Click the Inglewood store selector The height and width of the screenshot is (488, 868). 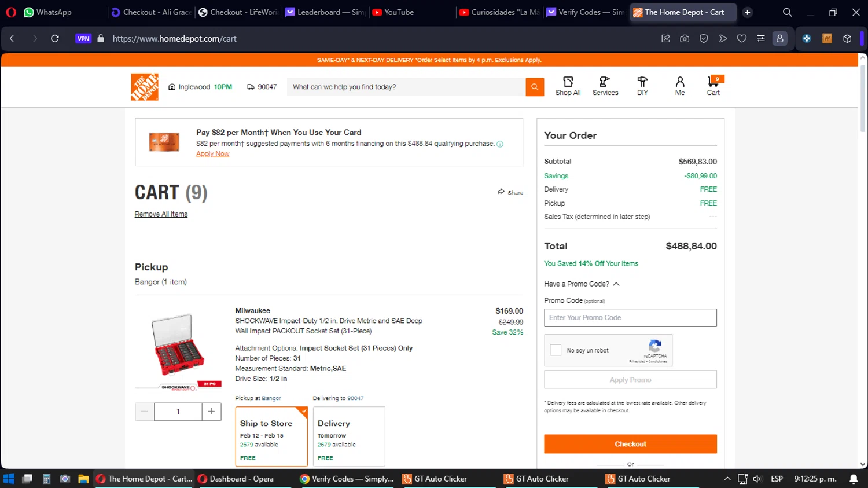coord(200,87)
